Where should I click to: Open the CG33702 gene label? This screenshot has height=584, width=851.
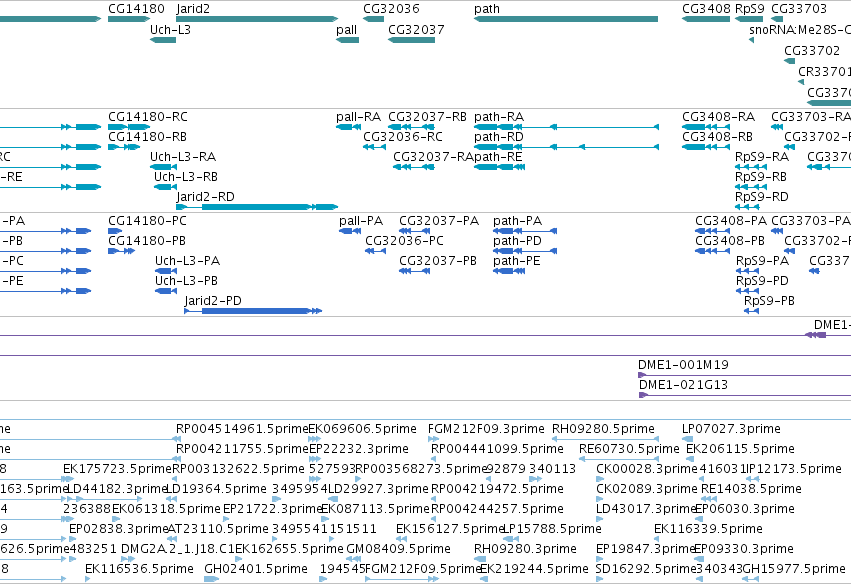(x=812, y=50)
